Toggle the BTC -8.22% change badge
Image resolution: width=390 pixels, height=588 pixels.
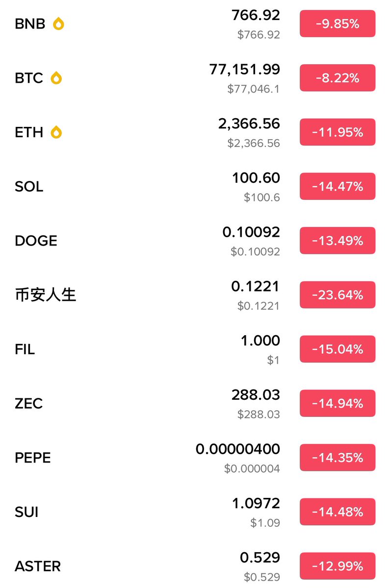click(338, 78)
